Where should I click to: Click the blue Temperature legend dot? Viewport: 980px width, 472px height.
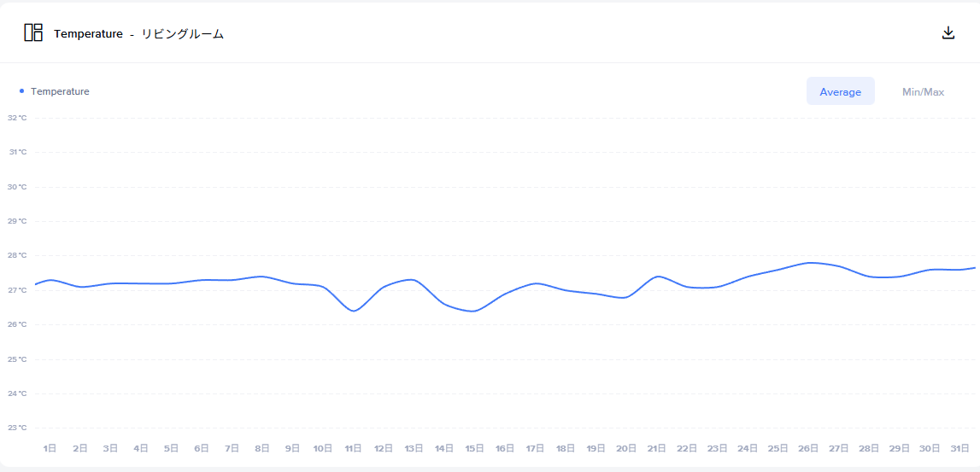point(21,91)
